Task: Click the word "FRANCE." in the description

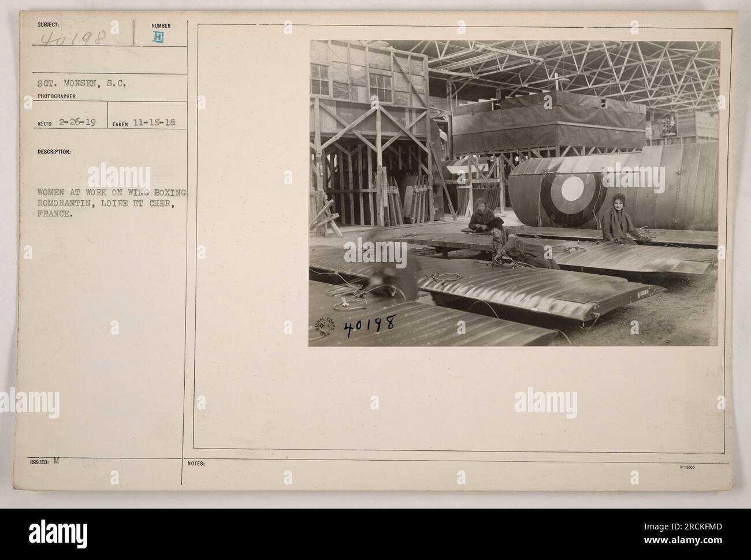Action: [56, 213]
